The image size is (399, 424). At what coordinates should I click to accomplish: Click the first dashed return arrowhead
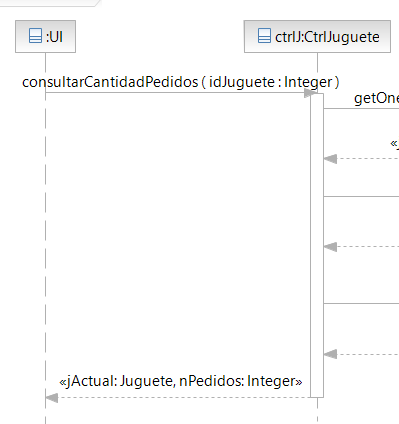pyautogui.click(x=330, y=159)
